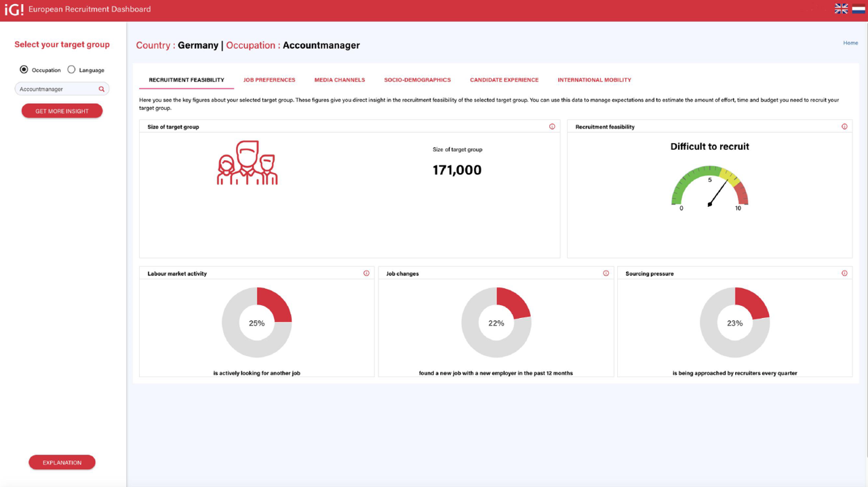Switch language using the British flag icon
The width and height of the screenshot is (868, 487).
[841, 9]
